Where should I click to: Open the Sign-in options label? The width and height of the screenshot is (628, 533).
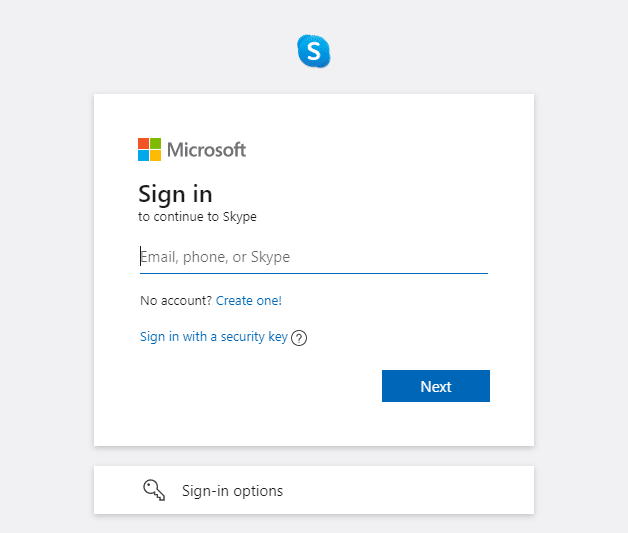pos(232,491)
